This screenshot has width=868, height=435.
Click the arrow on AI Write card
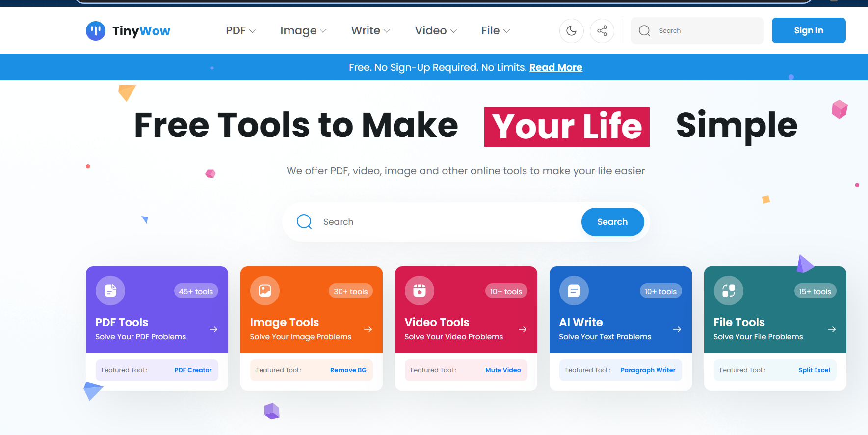click(x=677, y=329)
